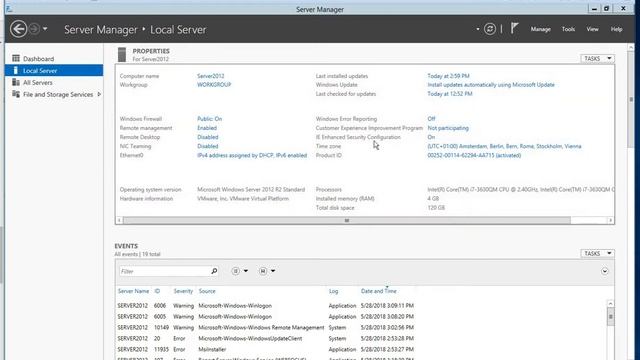Click Microsoft Windows Server 2012 R2 Standard text
The image size is (640, 360).
click(x=251, y=190)
